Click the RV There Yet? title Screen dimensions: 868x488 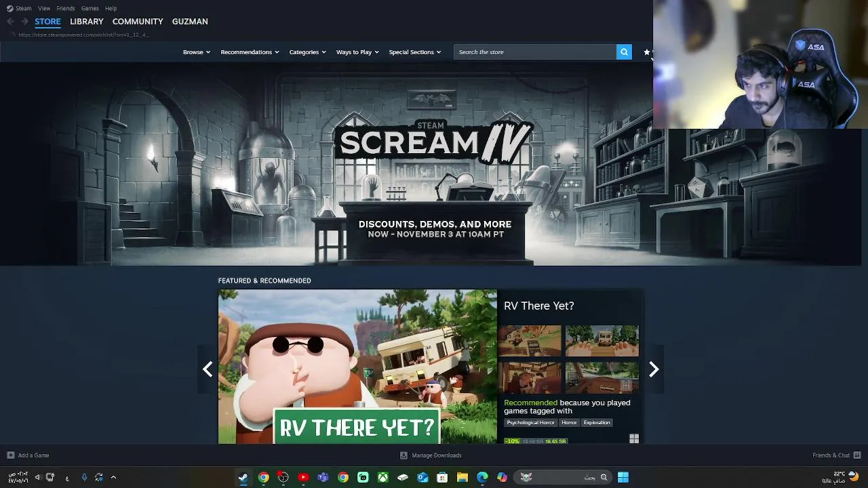538,306
